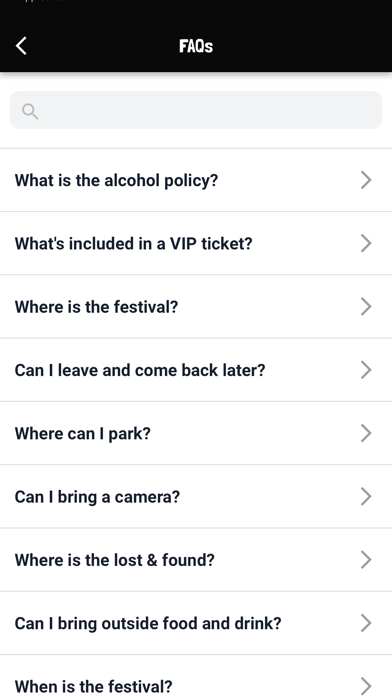Open "Where is the lost & found?"
Image resolution: width=392 pixels, height=696 pixels.
pos(196,560)
